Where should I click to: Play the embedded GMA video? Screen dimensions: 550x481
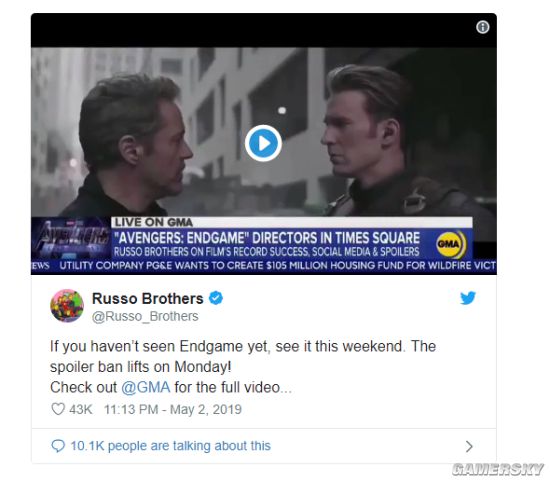pos(263,143)
